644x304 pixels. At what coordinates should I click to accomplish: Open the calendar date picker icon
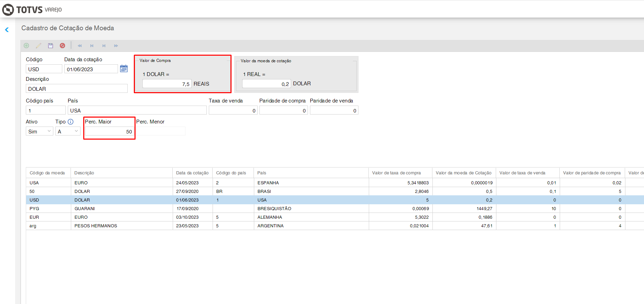(124, 69)
